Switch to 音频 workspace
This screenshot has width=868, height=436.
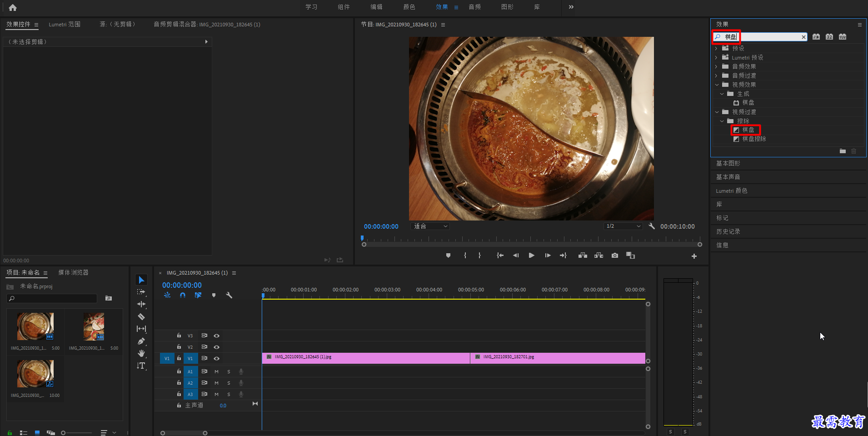click(x=474, y=7)
